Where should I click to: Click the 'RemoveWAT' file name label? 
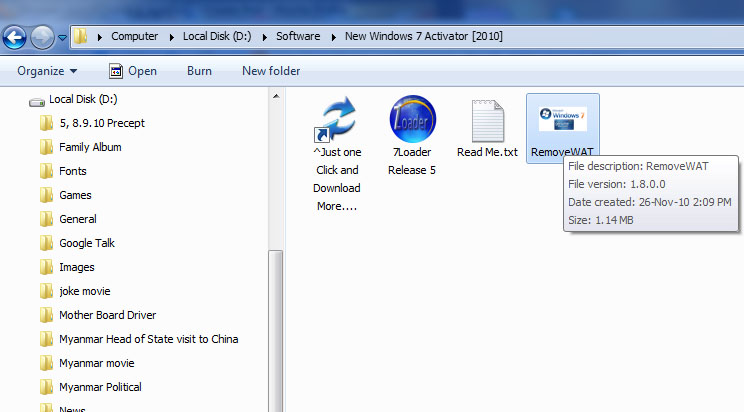tap(562, 152)
